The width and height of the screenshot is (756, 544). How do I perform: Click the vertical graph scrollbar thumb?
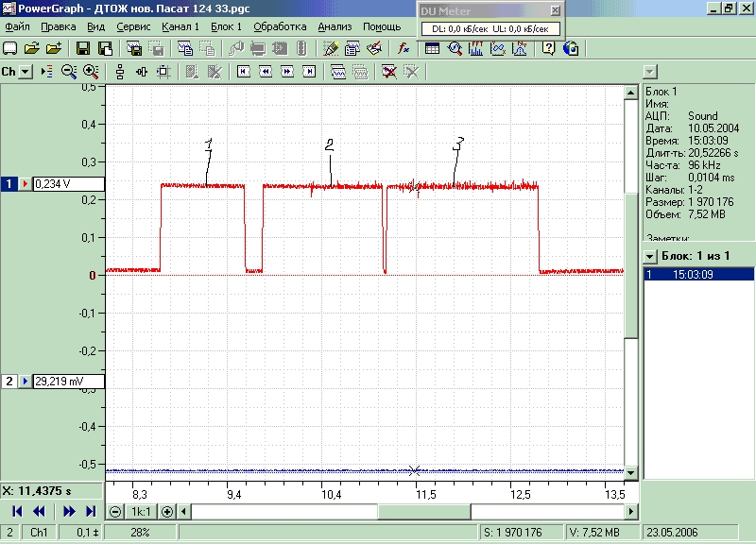pyautogui.click(x=631, y=266)
